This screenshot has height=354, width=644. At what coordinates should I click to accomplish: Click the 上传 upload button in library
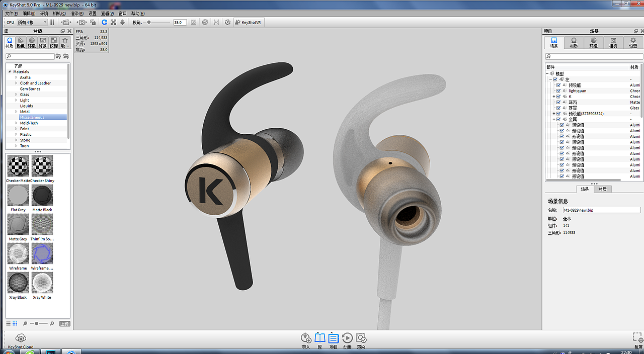tap(65, 323)
